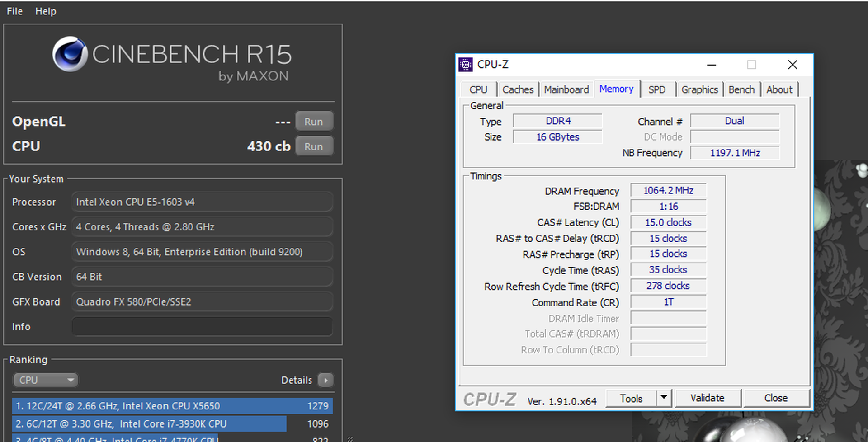
Task: Click the tRCD 15 clocks value
Action: click(x=668, y=238)
